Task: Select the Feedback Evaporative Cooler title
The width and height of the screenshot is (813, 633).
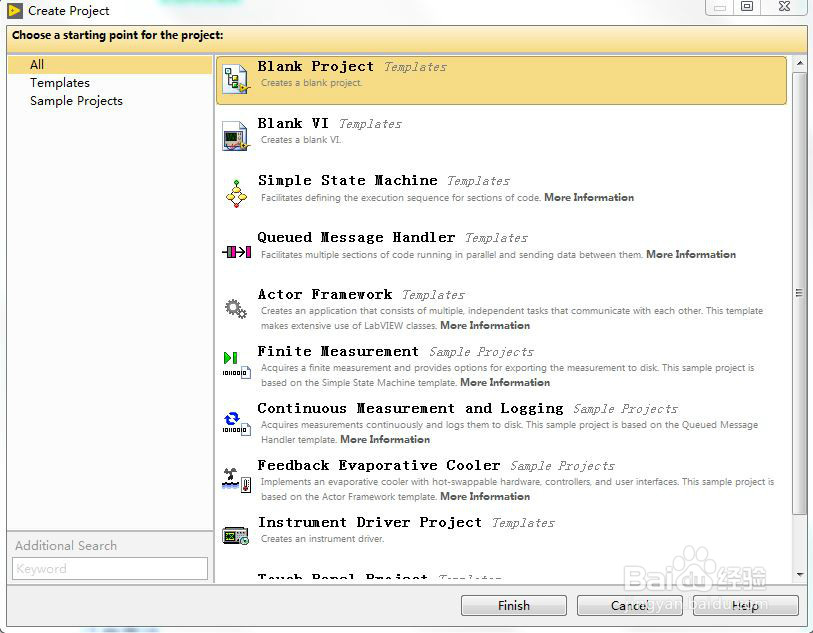Action: 379,466
